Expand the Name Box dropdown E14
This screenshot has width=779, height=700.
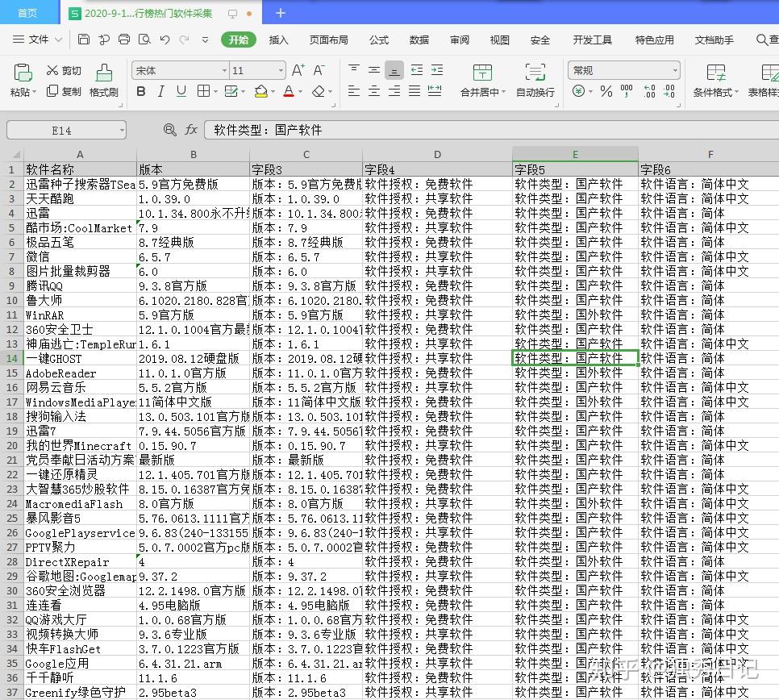122,131
